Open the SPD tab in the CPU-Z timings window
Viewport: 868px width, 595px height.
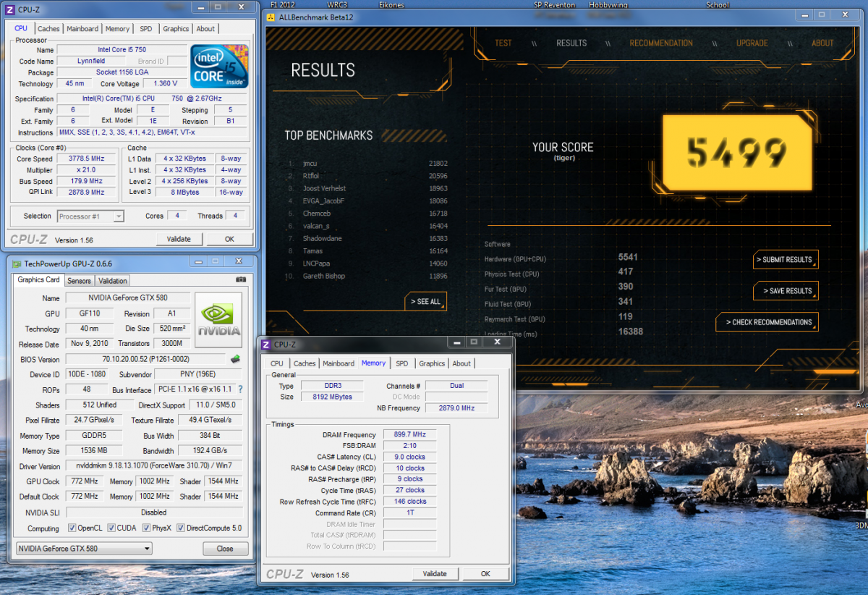(401, 363)
